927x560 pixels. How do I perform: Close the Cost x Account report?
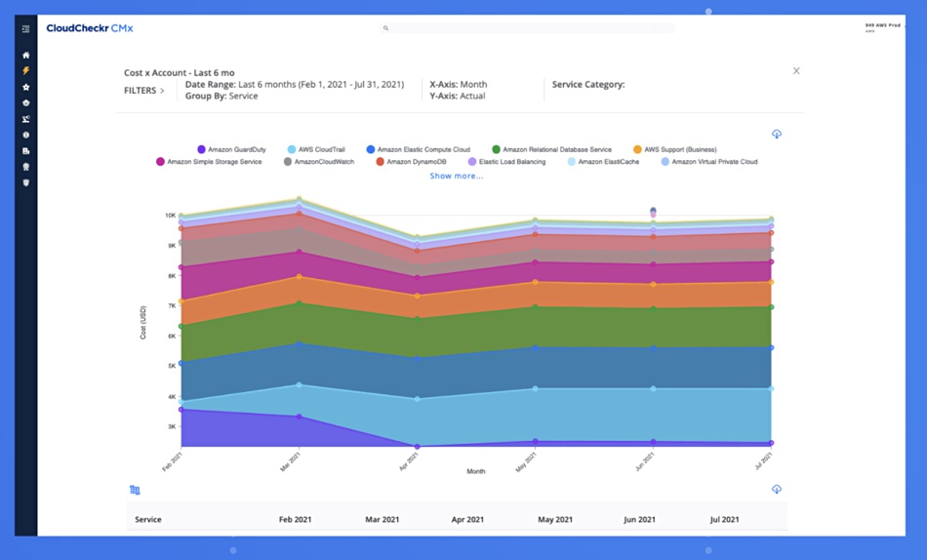tap(796, 71)
